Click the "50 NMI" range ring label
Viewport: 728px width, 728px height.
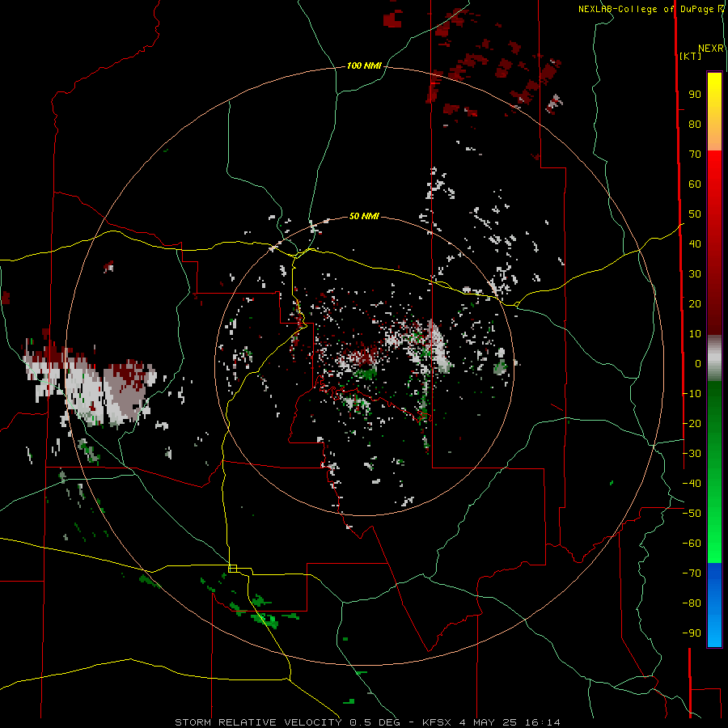click(x=364, y=216)
